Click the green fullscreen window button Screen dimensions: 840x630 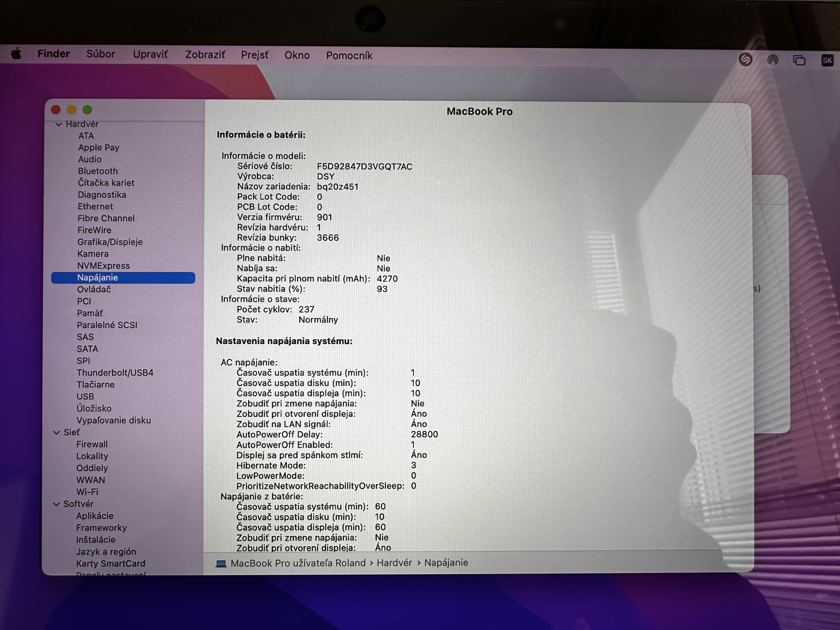(87, 110)
